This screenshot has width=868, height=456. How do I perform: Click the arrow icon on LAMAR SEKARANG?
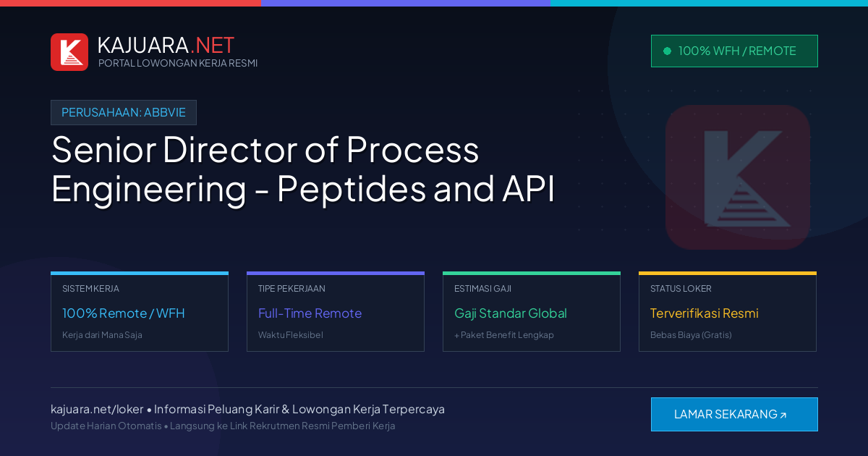(783, 415)
